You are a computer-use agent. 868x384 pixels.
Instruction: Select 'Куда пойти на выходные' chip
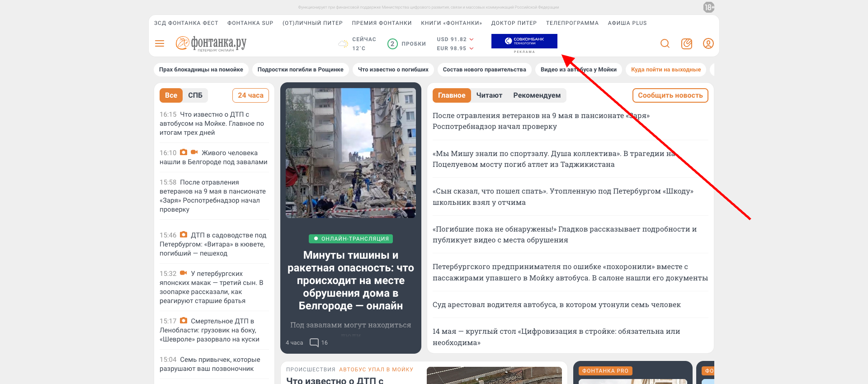666,70
